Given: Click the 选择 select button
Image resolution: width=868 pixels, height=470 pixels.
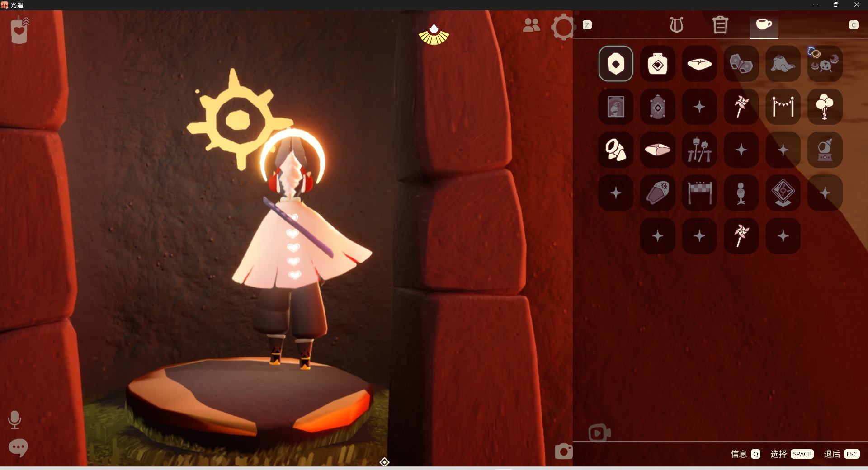Looking at the screenshot, I should (x=792, y=454).
